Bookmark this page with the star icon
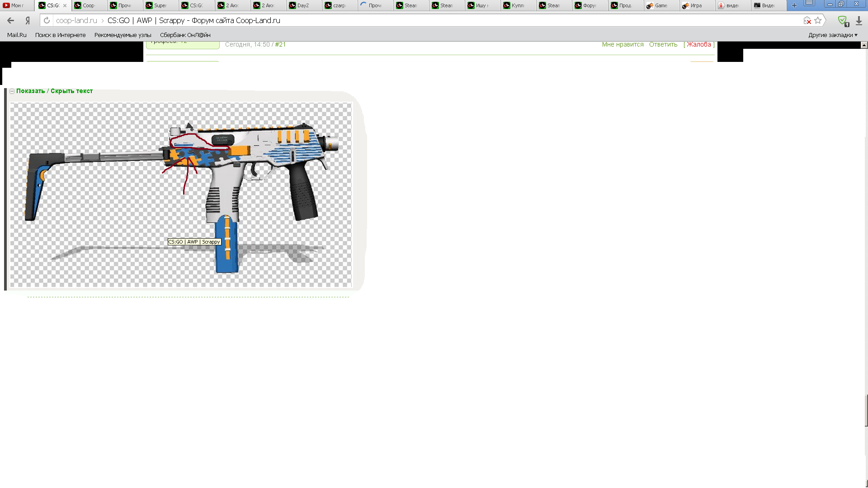The width and height of the screenshot is (868, 488). point(818,20)
